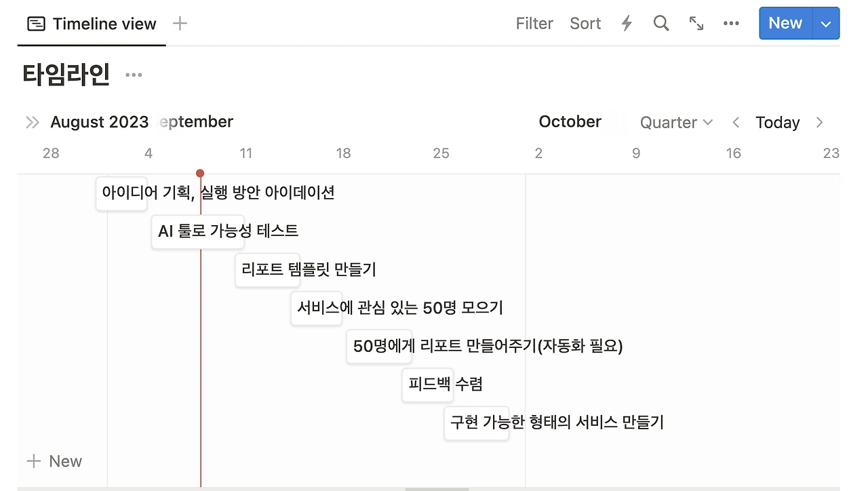Jump to Today in timeline
This screenshot has height=491, width=868.
(x=777, y=122)
